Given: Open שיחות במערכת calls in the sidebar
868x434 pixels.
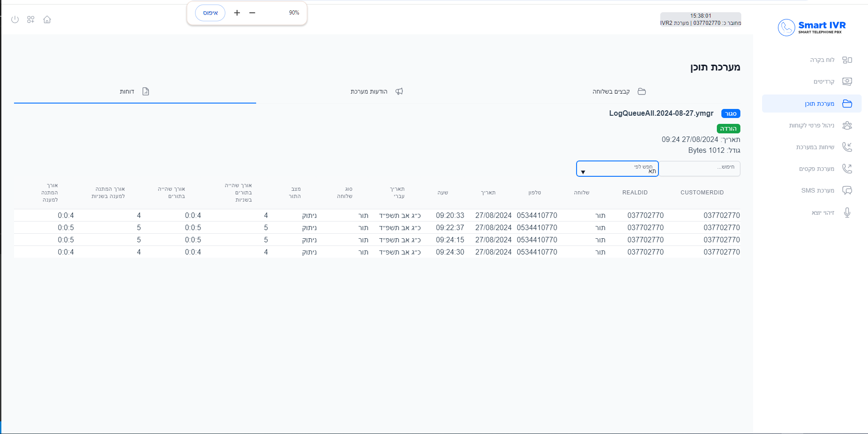Looking at the screenshot, I should pos(815,147).
